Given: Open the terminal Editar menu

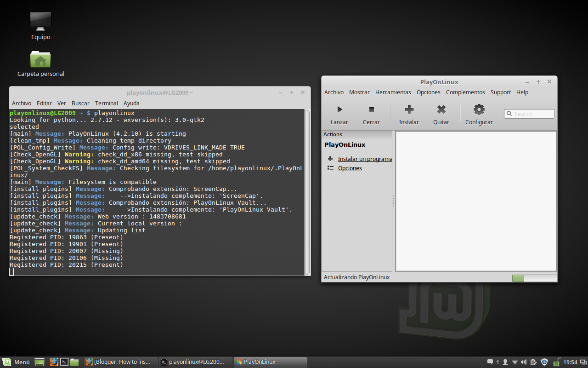Looking at the screenshot, I should point(45,103).
